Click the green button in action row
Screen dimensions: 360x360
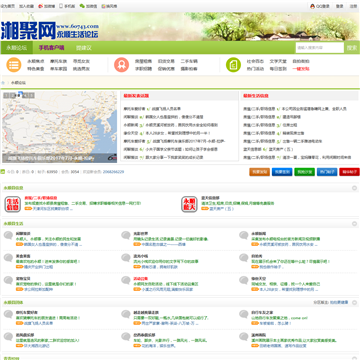coord(304,172)
